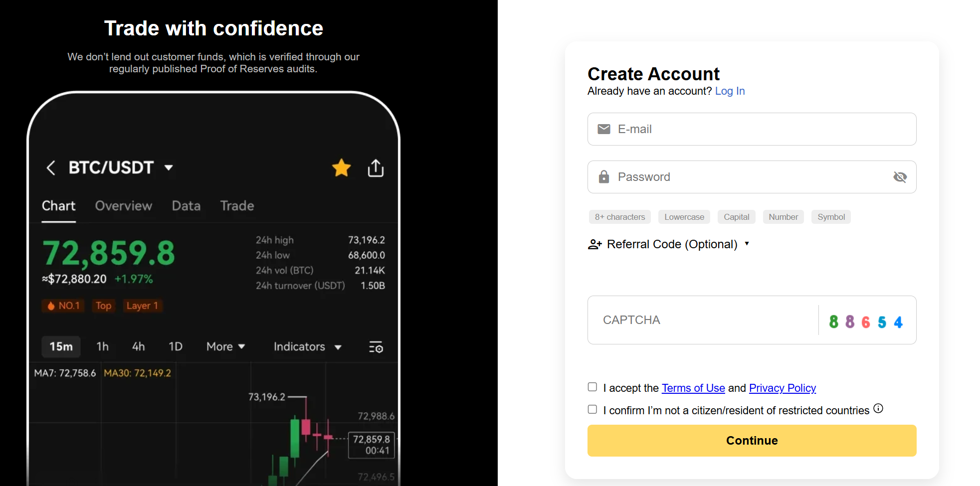Click the back arrow beside BTC/USDT
The width and height of the screenshot is (980, 486).
(51, 168)
